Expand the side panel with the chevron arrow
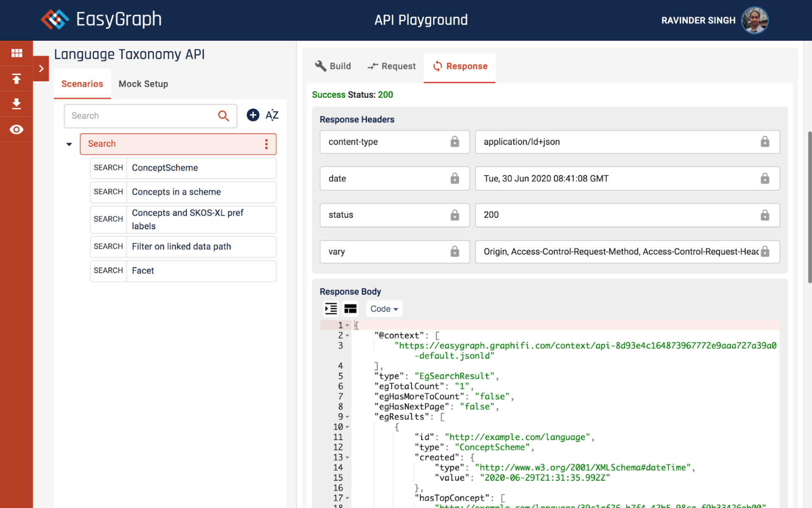Image resolution: width=812 pixels, height=508 pixels. [41, 69]
